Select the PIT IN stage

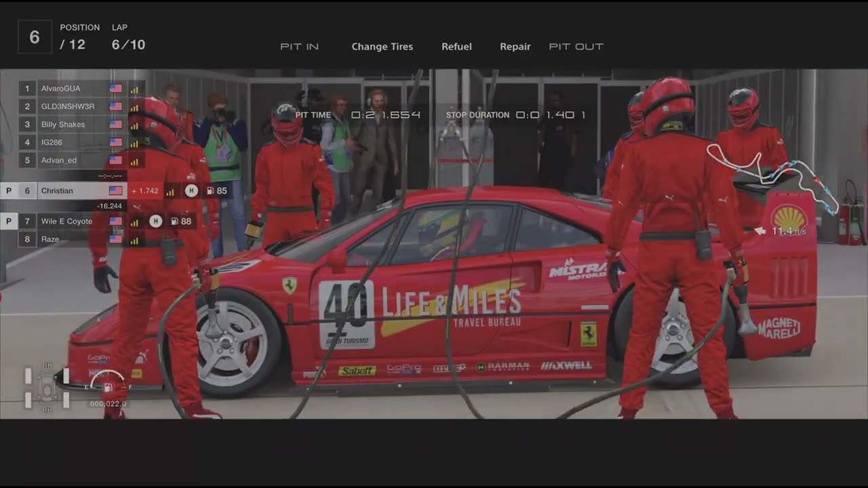click(x=299, y=47)
